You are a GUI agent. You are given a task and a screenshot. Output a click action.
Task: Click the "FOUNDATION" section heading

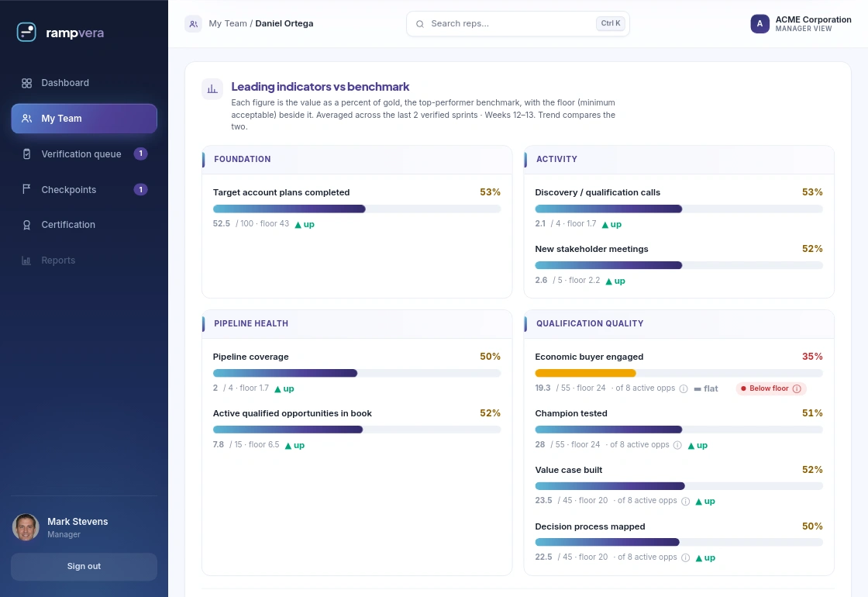click(x=242, y=159)
